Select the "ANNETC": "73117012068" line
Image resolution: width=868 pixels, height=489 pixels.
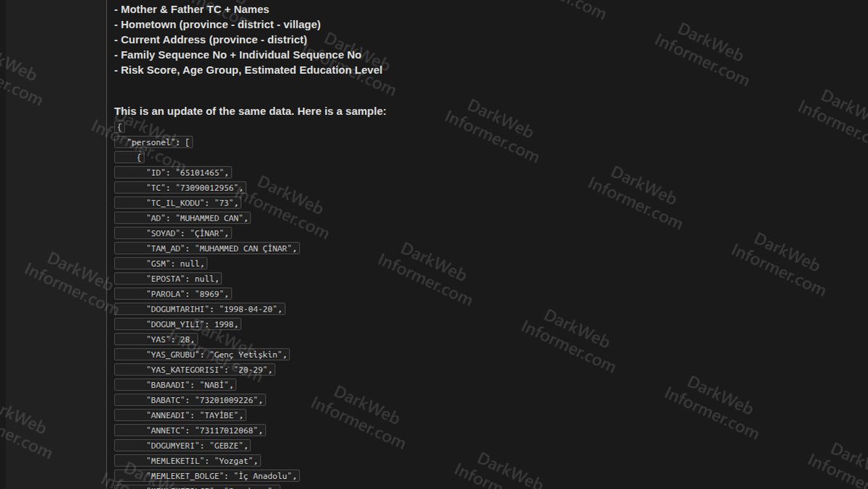[190, 430]
